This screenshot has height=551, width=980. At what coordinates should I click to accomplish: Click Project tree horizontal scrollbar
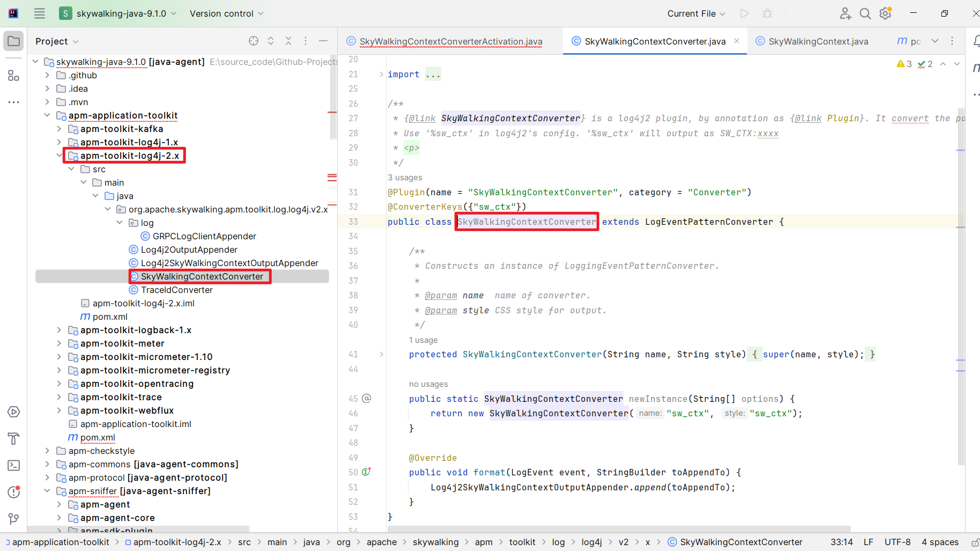[138, 529]
